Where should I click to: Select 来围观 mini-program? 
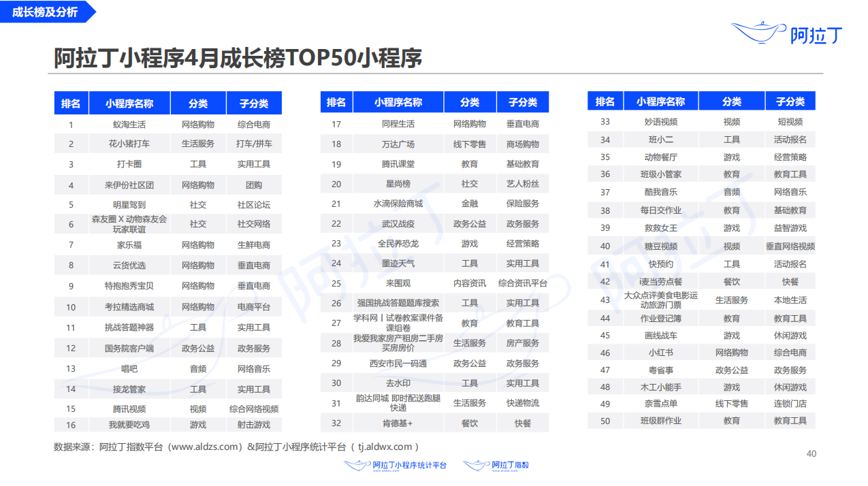[x=398, y=283]
